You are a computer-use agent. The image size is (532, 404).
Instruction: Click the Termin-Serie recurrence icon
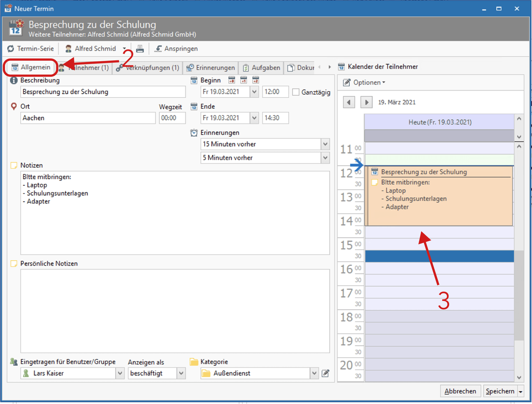coord(11,49)
